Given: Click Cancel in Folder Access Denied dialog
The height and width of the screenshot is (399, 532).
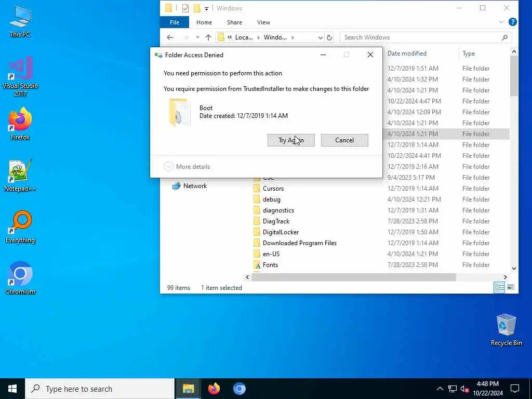Looking at the screenshot, I should pos(344,140).
